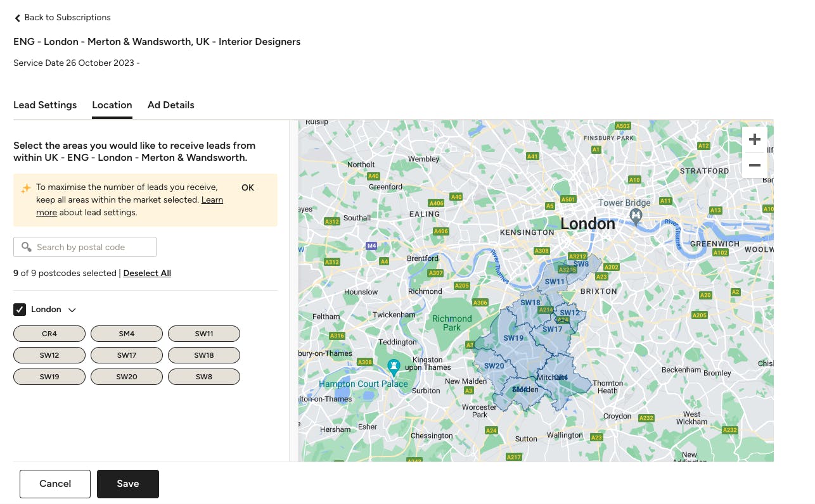815x504 pixels.
Task: Select the Location tab
Action: 112,105
